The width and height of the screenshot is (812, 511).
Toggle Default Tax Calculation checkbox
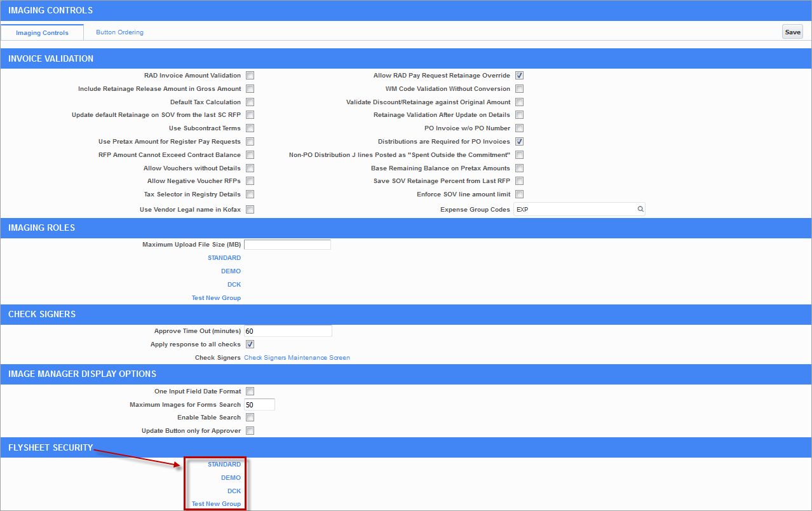(x=250, y=102)
